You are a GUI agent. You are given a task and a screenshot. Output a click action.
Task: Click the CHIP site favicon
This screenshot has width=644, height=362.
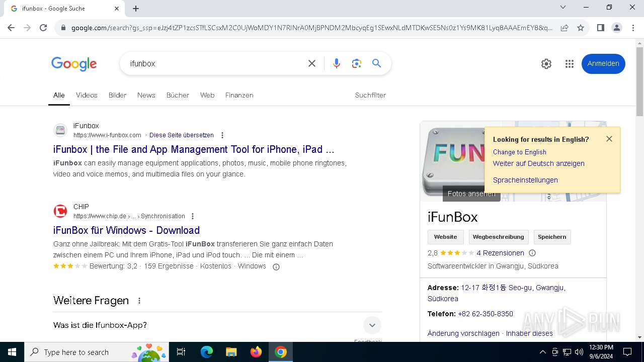(60, 211)
